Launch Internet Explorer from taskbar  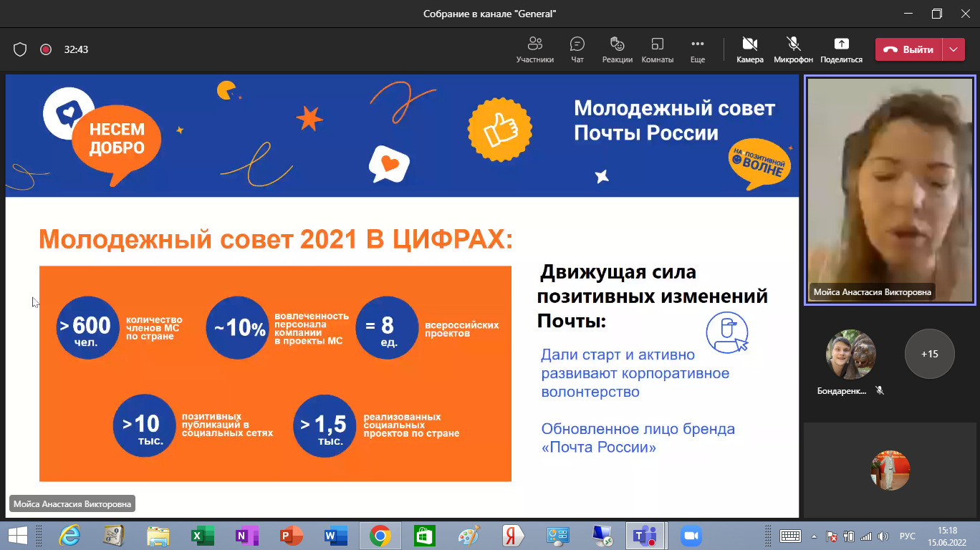click(69, 535)
